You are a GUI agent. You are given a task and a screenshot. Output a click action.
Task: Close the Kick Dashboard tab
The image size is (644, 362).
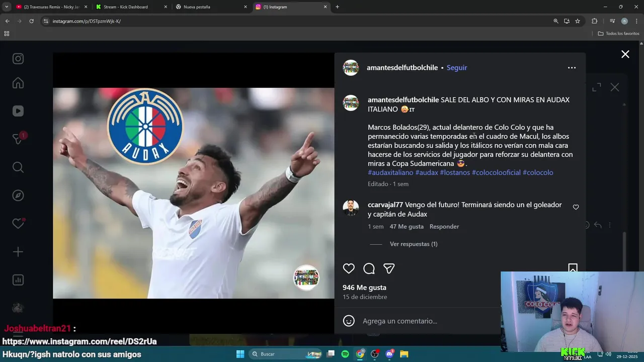coord(166,7)
